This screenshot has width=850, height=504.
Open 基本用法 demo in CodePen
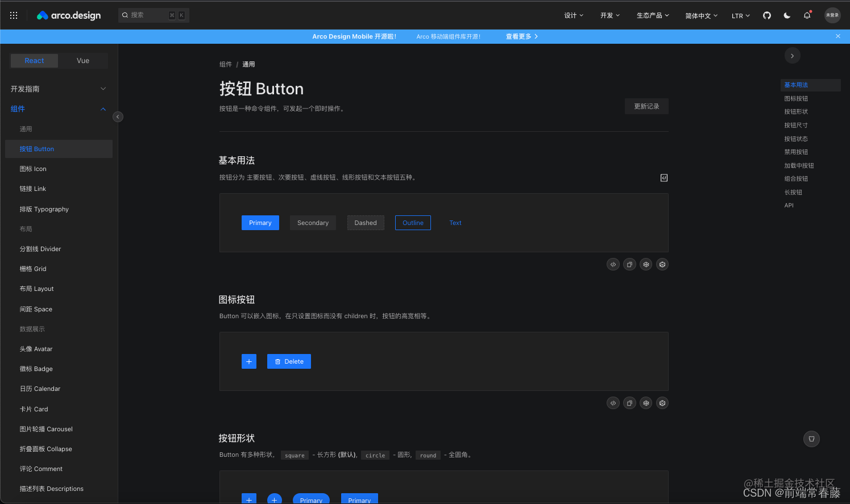click(x=646, y=264)
